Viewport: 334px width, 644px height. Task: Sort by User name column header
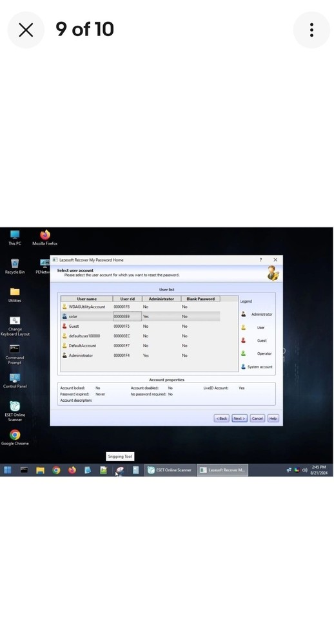[87, 299]
